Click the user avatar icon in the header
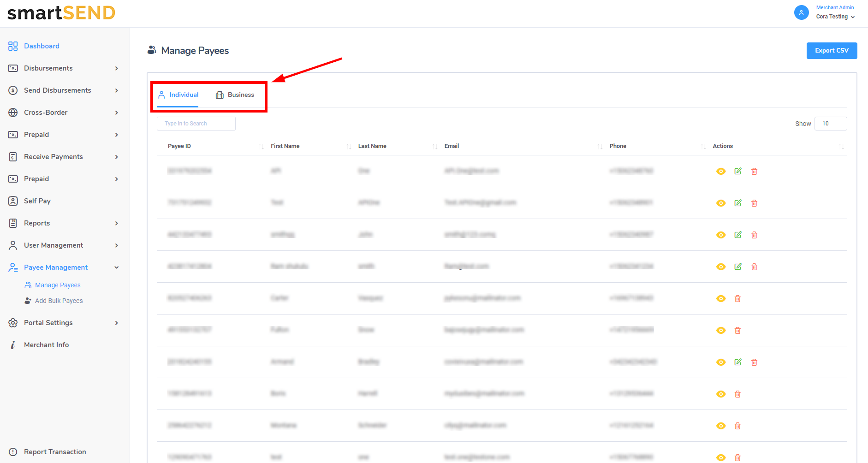Screen dimensions: 868x463 [801, 12]
